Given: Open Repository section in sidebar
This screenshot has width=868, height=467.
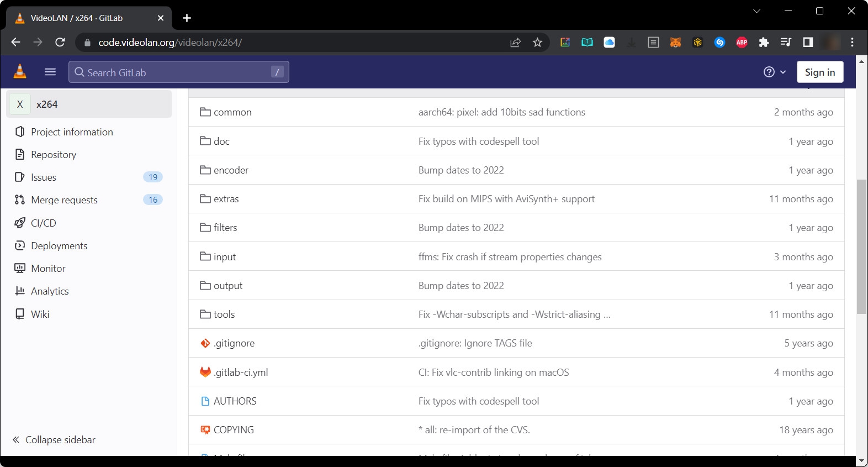Looking at the screenshot, I should [54, 155].
